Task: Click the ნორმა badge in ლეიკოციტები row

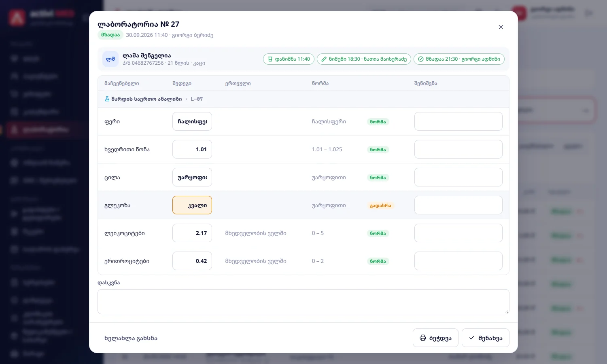Action: point(378,233)
